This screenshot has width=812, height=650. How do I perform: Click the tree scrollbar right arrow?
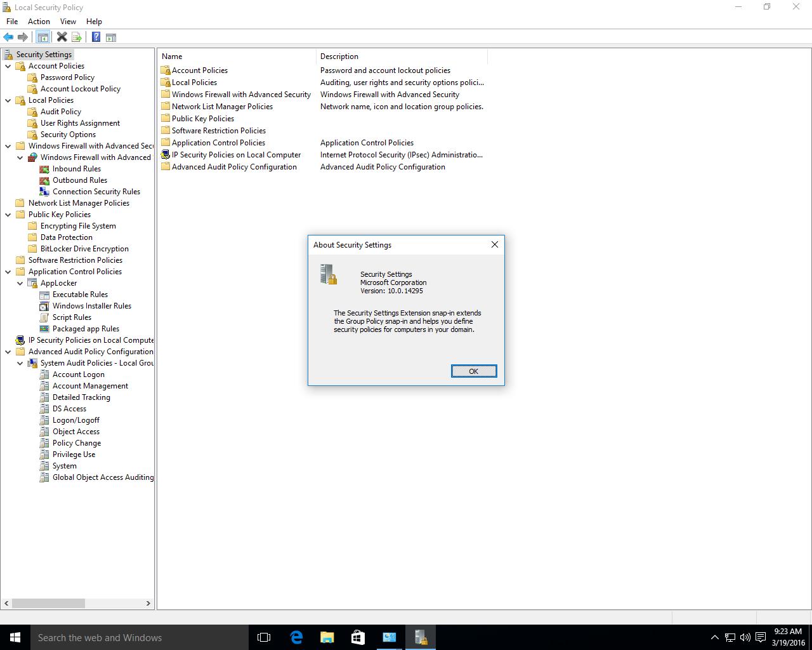[148, 603]
